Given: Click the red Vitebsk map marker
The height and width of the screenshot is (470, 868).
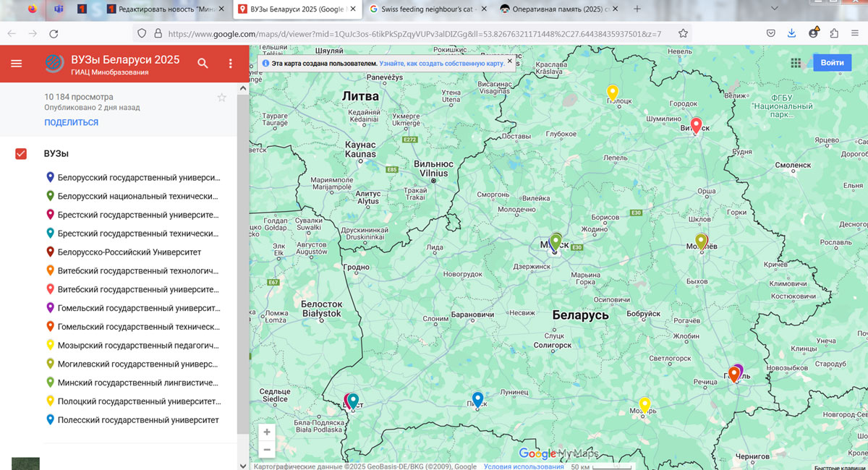Looking at the screenshot, I should [696, 125].
